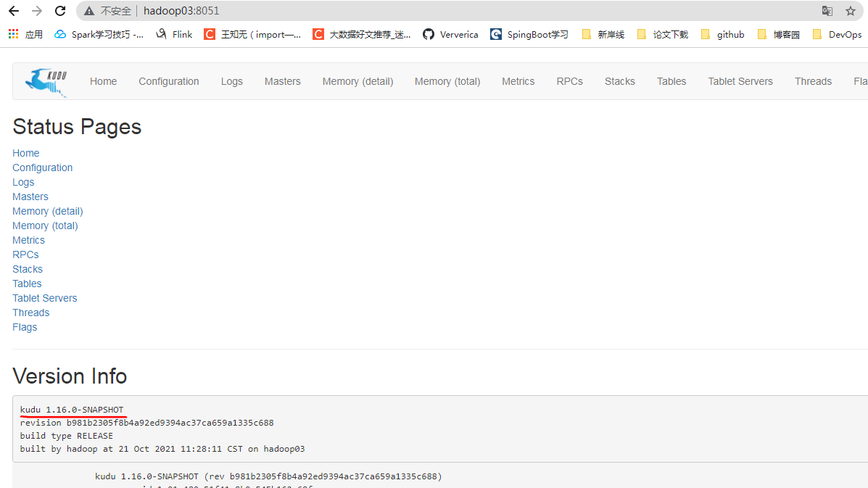This screenshot has width=868, height=488.
Task: Bookmark this page with star icon
Action: [x=851, y=11]
